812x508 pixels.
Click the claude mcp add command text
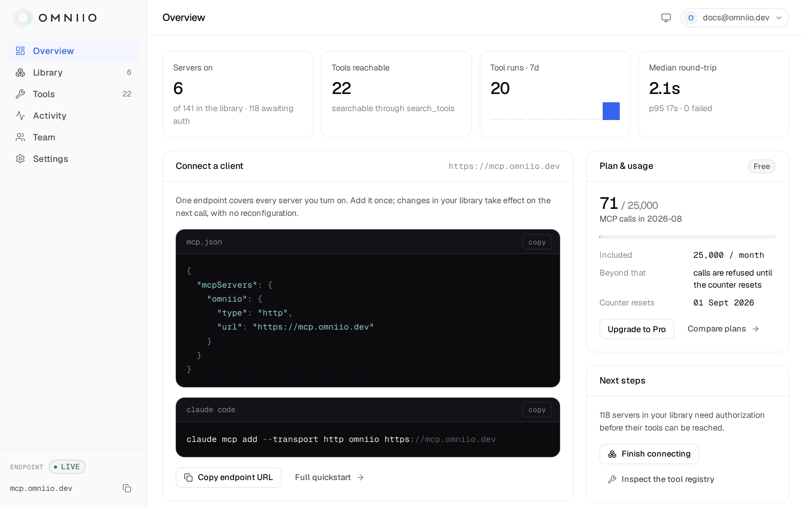341,439
